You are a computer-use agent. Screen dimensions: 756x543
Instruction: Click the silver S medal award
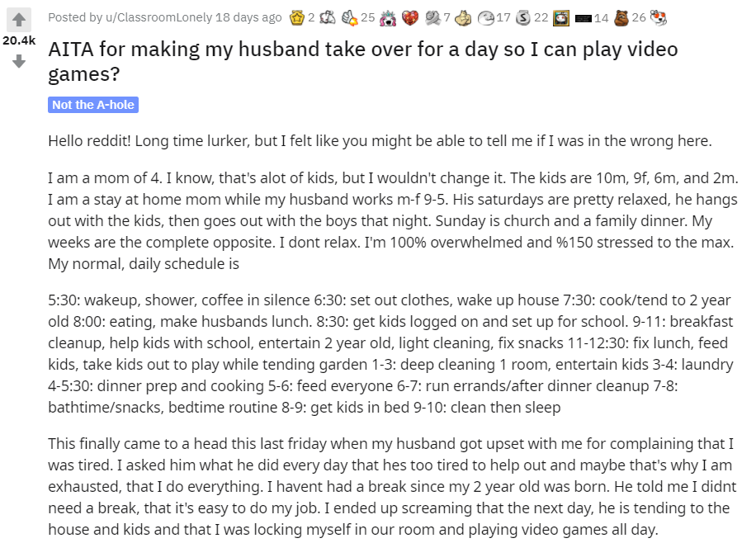522,18
